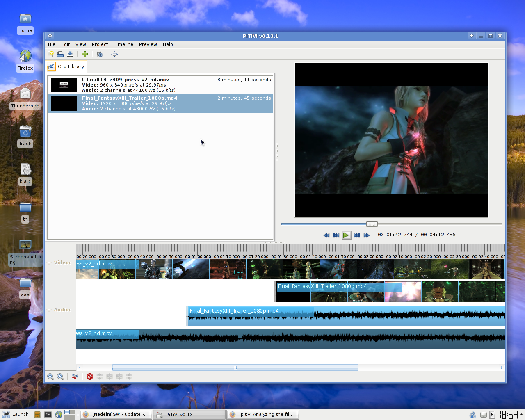The width and height of the screenshot is (525, 420).
Task: Click the 18:54 panel clock
Action: click(x=509, y=414)
